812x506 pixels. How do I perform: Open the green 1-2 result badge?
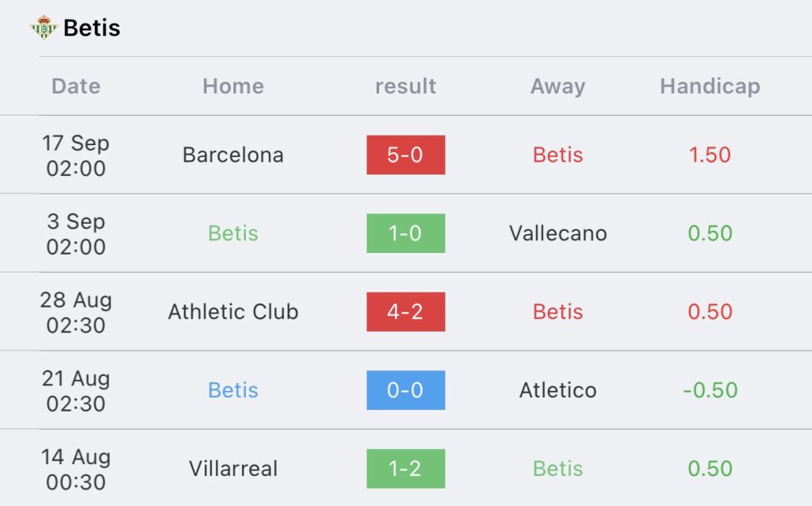(405, 469)
